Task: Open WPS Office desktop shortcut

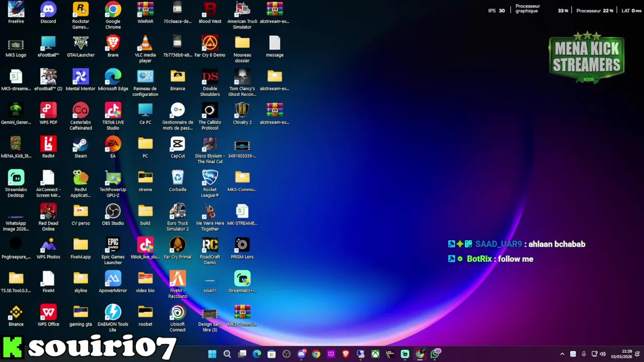Action: pos(48,316)
